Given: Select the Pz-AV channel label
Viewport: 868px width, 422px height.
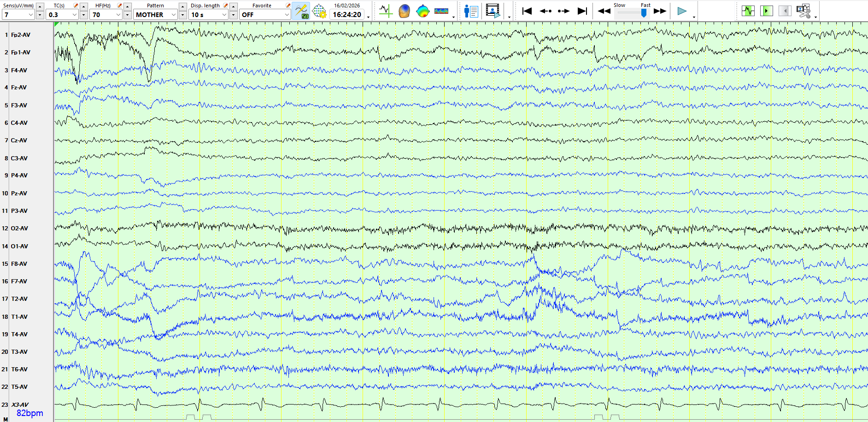Looking at the screenshot, I should (x=19, y=193).
